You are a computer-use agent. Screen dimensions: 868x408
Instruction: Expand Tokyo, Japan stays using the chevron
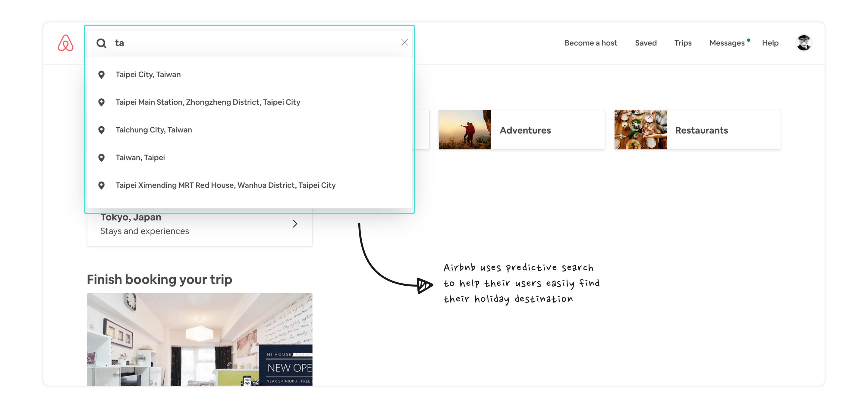[x=295, y=223]
